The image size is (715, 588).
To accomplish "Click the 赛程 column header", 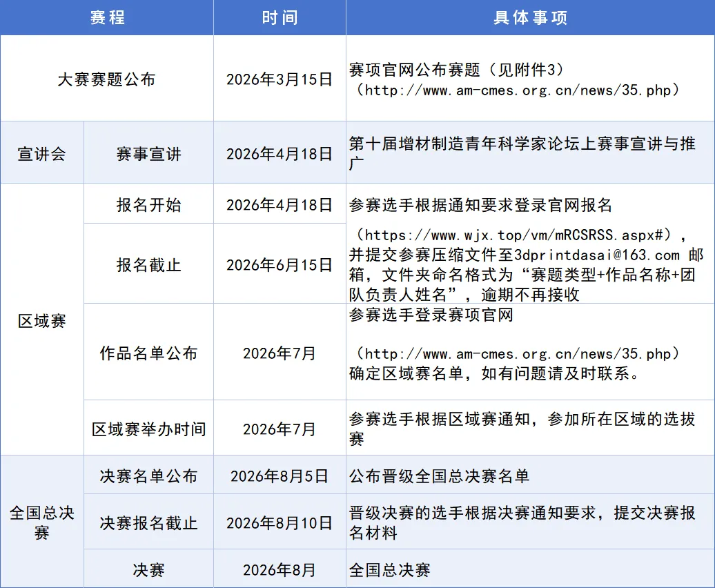I will pyautogui.click(x=108, y=17).
